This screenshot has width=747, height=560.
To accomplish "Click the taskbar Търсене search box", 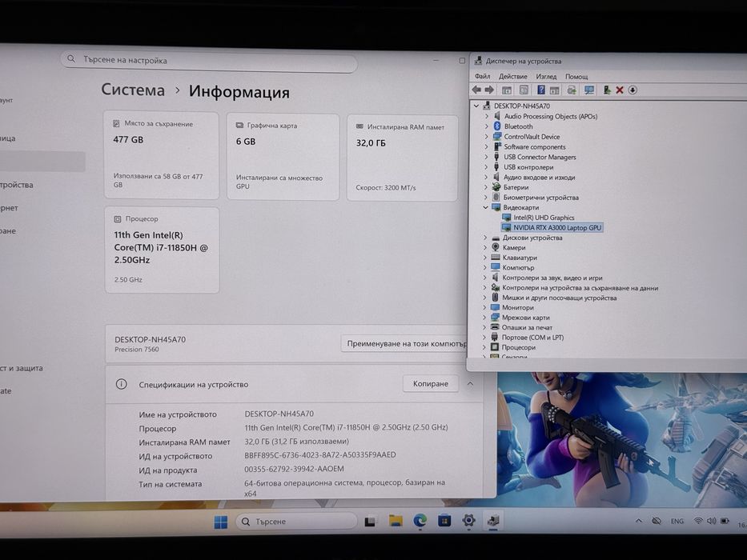I will [296, 522].
